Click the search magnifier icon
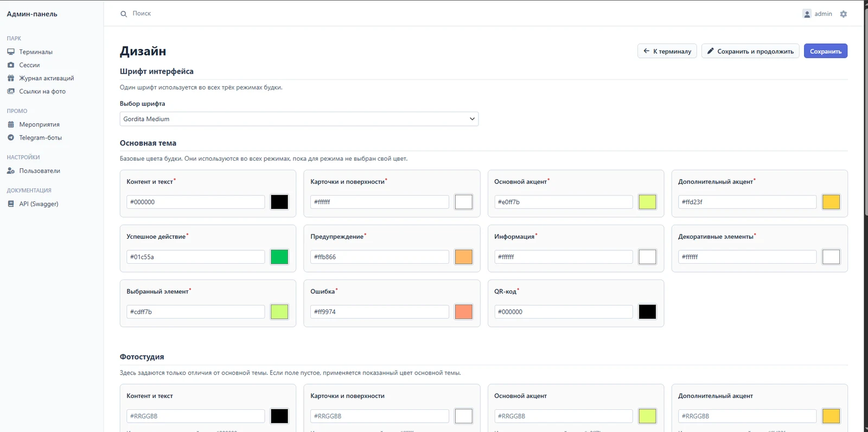The width and height of the screenshot is (868, 432). click(124, 14)
